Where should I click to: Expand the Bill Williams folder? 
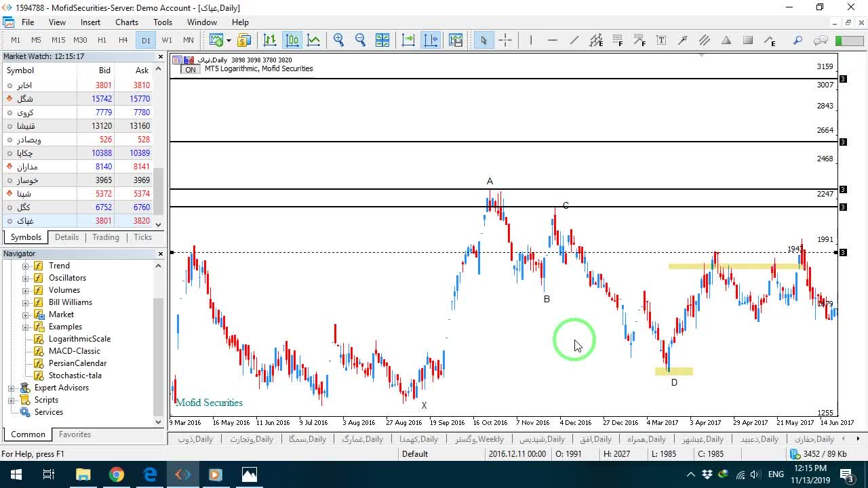pos(26,302)
